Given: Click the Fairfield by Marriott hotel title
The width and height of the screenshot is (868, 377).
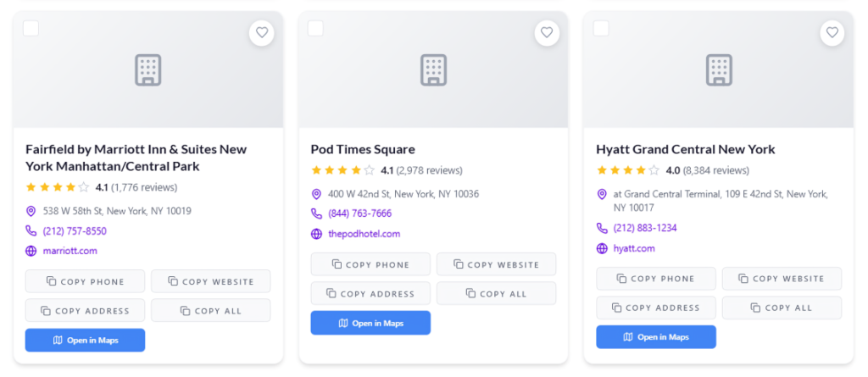Looking at the screenshot, I should (136, 158).
